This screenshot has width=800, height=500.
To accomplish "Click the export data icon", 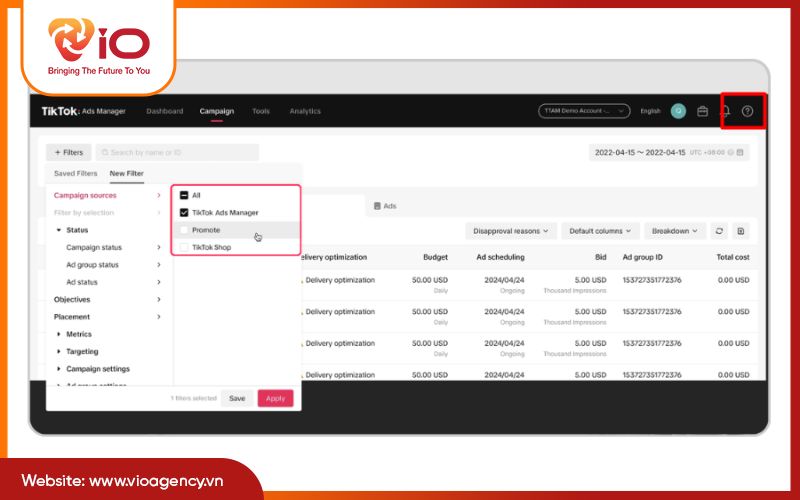I will (740, 231).
